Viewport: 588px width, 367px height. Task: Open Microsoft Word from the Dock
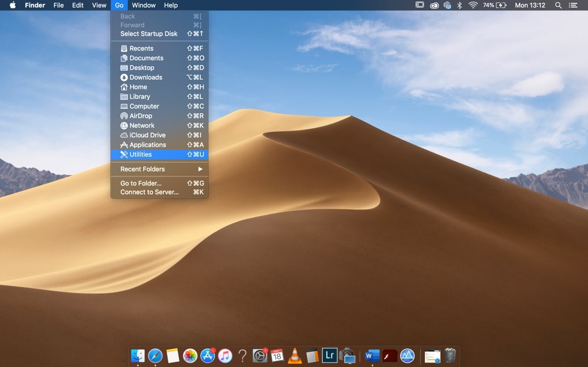371,355
